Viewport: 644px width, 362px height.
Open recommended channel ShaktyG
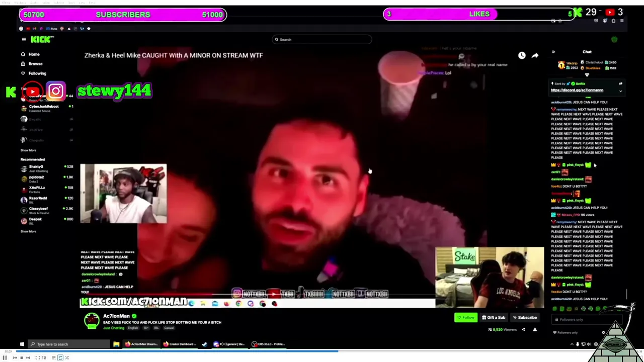click(47, 168)
